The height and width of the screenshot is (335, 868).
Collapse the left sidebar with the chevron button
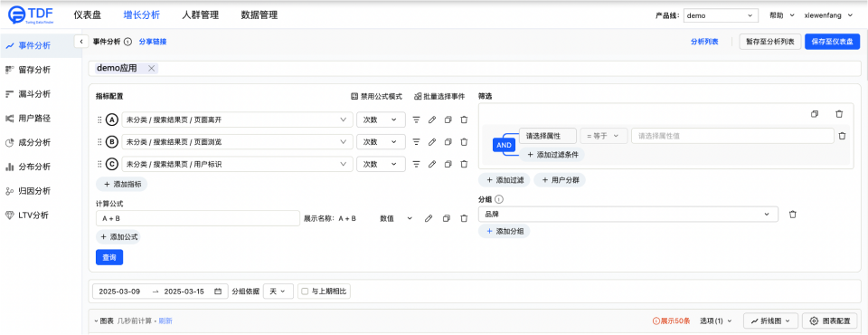80,42
